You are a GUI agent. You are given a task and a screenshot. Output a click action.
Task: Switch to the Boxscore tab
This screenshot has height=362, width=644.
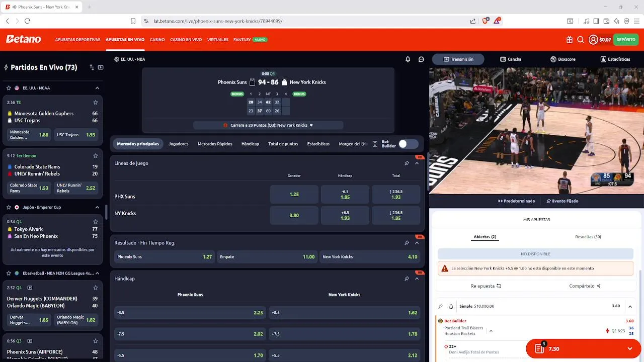click(x=562, y=59)
